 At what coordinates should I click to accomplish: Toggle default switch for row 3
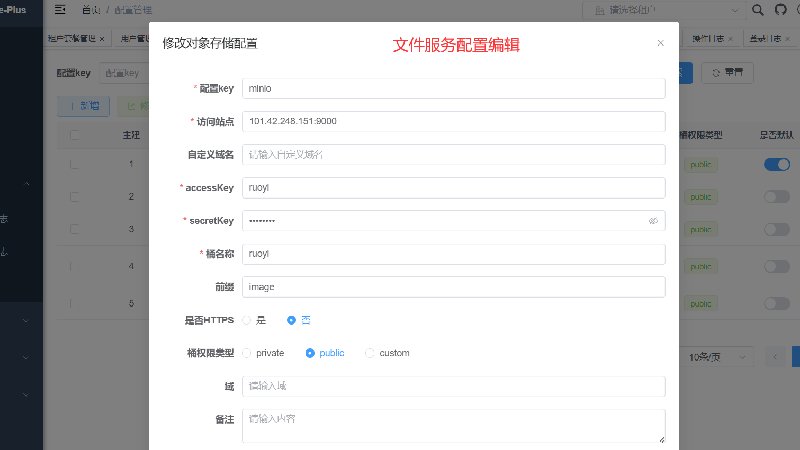[777, 230]
